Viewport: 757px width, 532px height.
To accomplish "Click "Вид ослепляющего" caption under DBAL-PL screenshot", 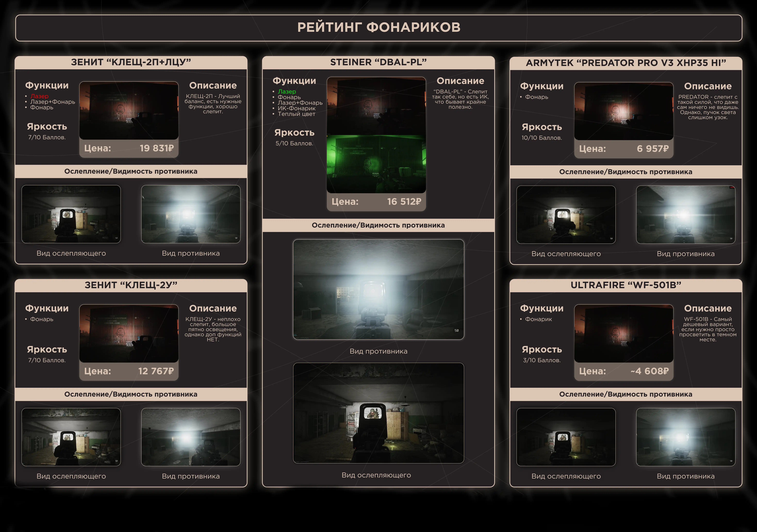I will click(376, 475).
